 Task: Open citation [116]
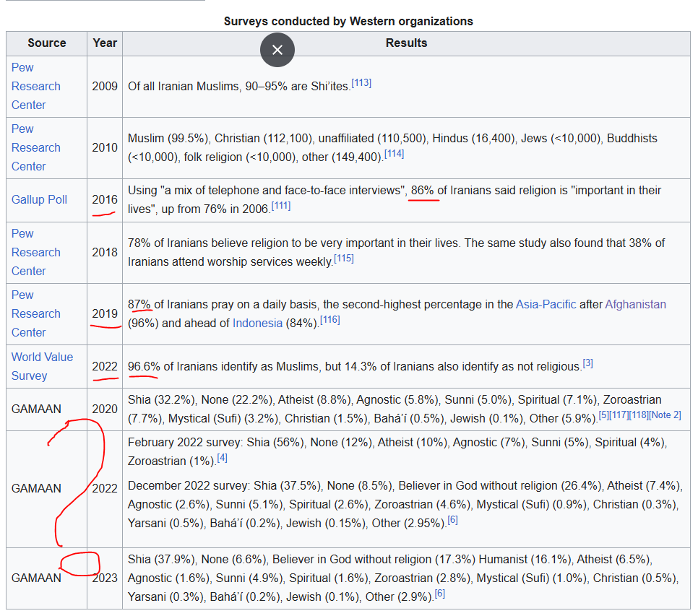coord(330,319)
